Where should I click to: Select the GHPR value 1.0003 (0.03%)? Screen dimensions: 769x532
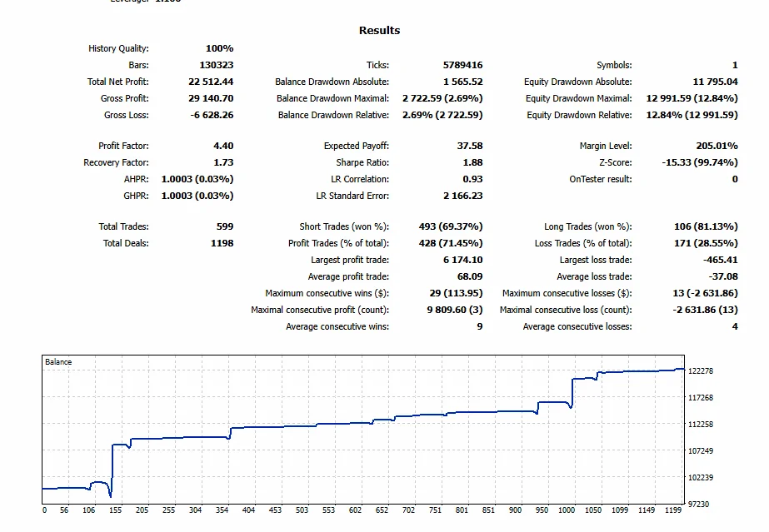tap(197, 196)
